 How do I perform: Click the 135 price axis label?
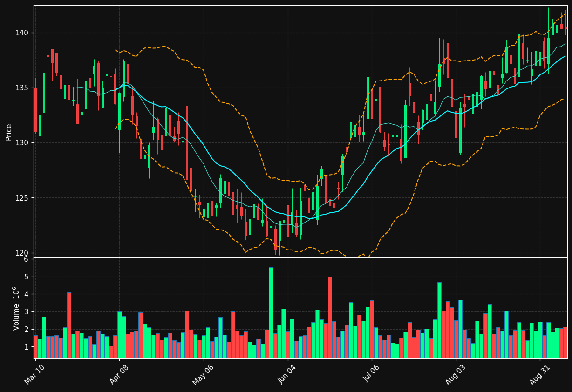click(x=23, y=88)
